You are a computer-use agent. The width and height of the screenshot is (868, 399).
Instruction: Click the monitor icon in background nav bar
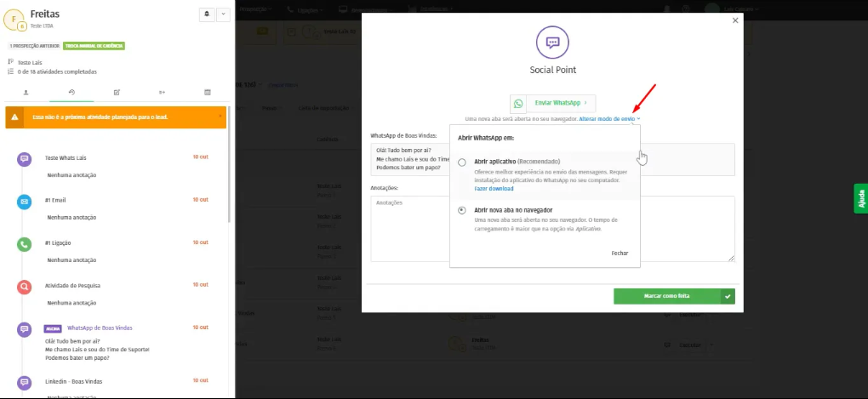click(343, 9)
